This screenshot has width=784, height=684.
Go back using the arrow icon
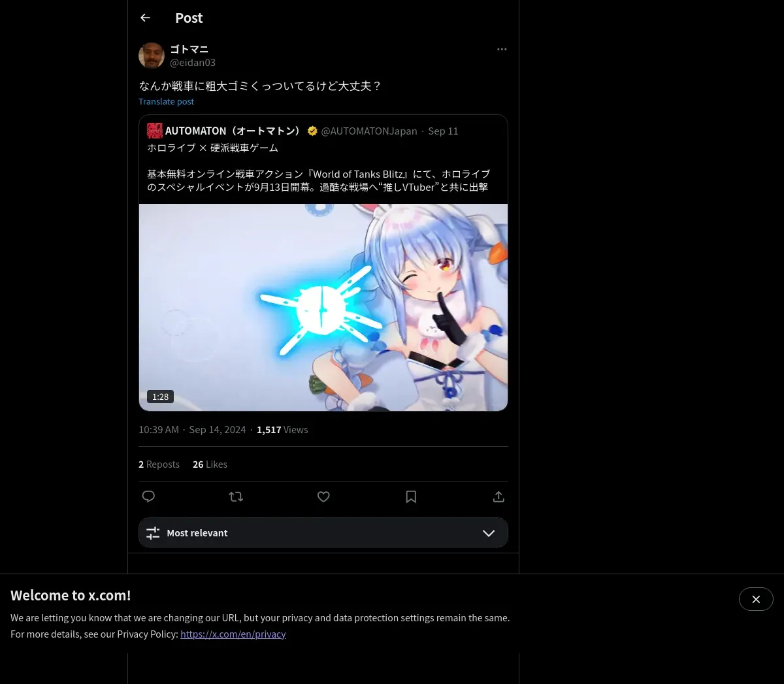point(145,18)
